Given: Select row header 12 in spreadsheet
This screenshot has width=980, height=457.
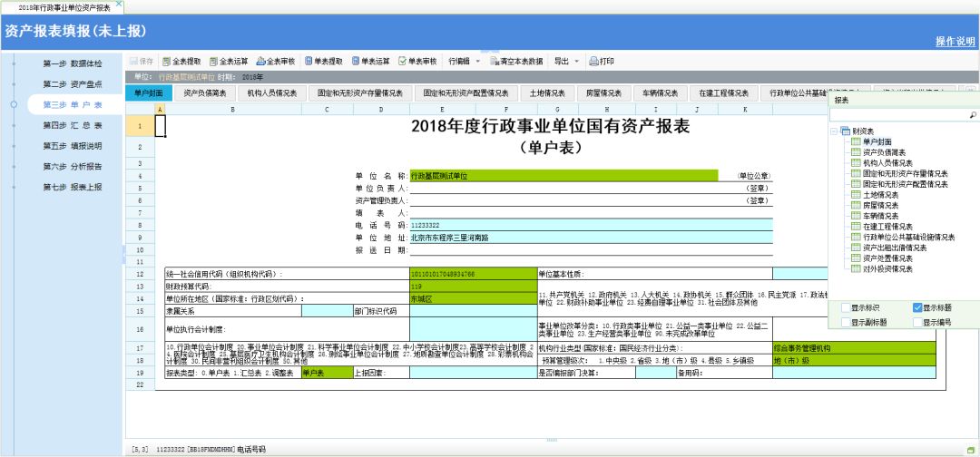Looking at the screenshot, I should (141, 274).
